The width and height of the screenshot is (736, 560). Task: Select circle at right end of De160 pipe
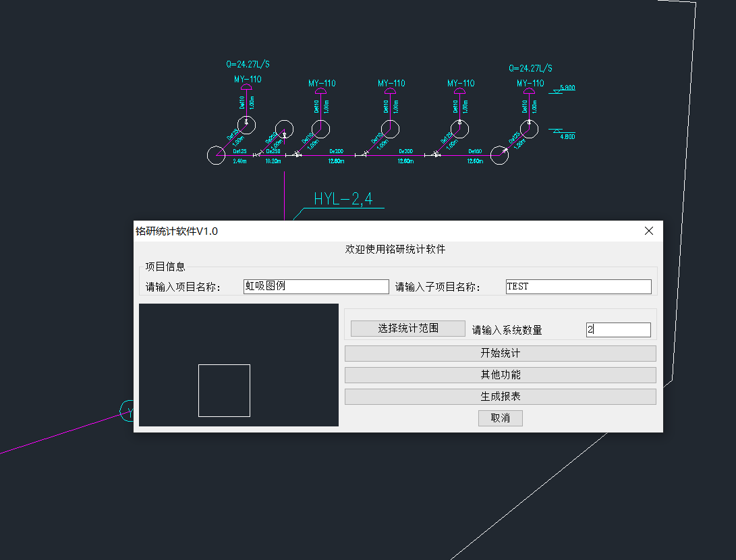501,155
